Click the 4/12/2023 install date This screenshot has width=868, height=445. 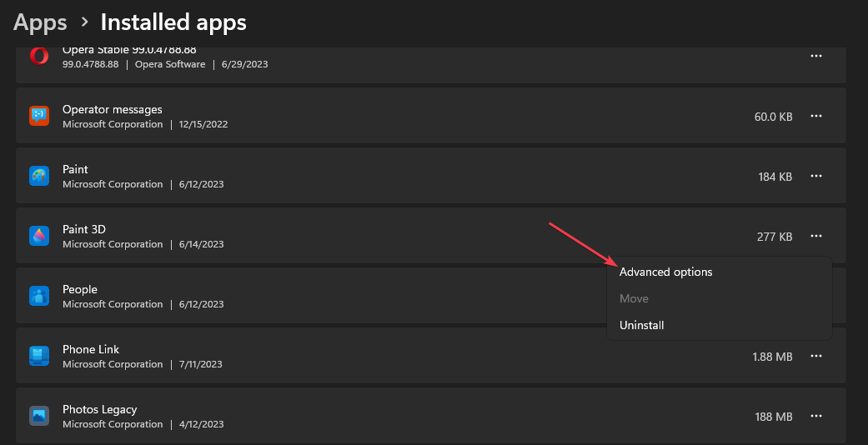(201, 424)
